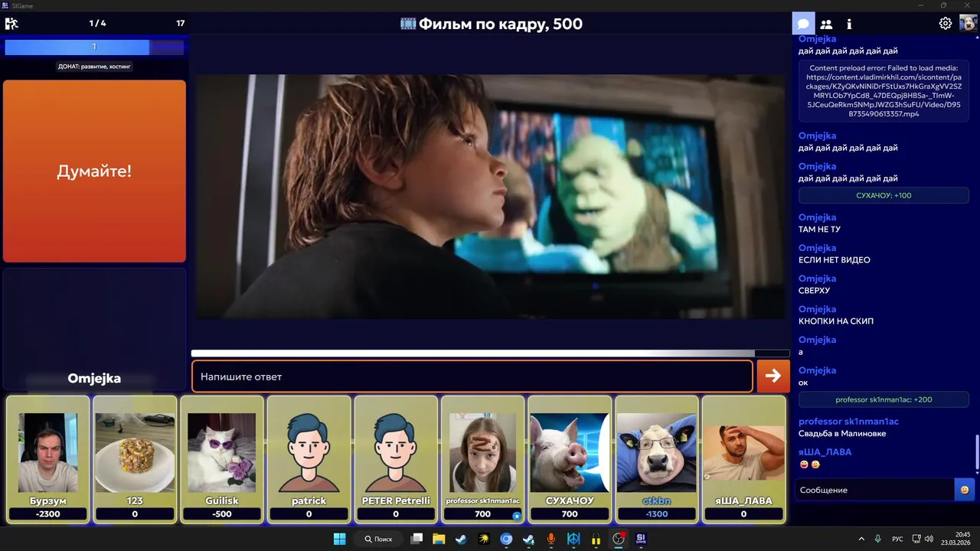Click Guilisk cat avatar

(221, 452)
